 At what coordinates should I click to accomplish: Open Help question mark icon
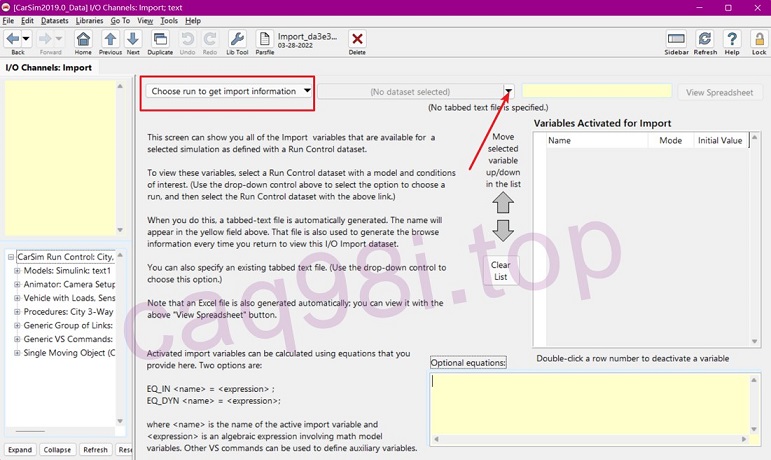732,39
